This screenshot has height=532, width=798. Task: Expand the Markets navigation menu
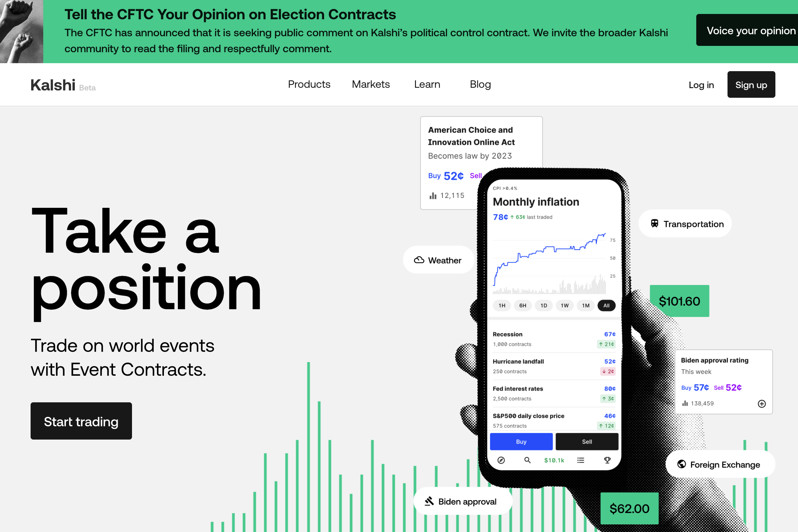[370, 84]
